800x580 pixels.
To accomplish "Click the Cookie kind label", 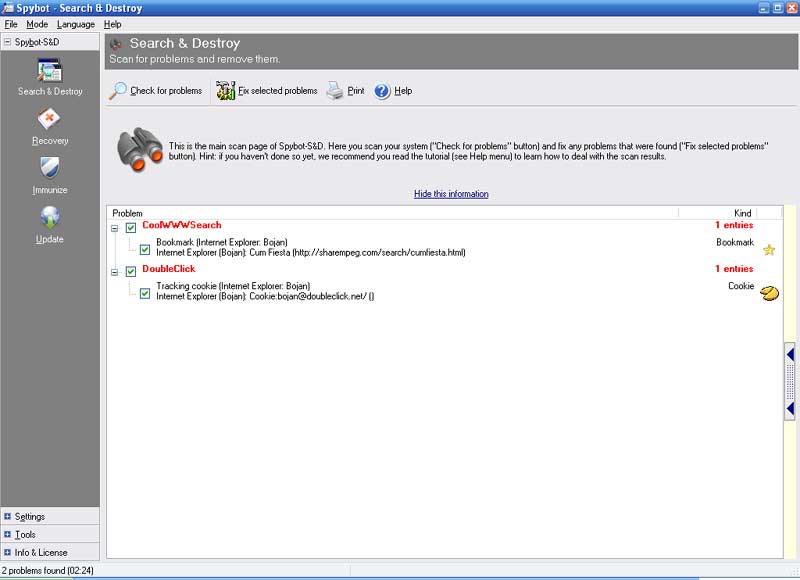I will (741, 286).
